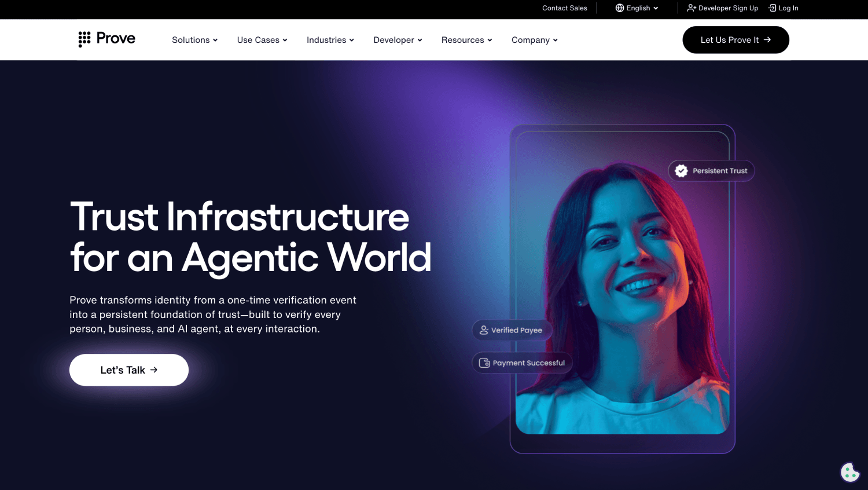Select the English language label
Image resolution: width=868 pixels, height=490 pixels.
[638, 8]
